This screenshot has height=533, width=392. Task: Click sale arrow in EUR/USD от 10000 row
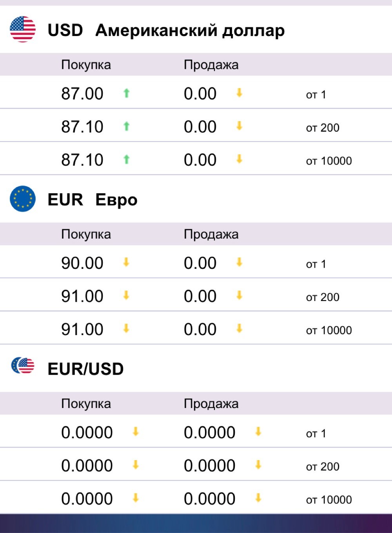258,498
